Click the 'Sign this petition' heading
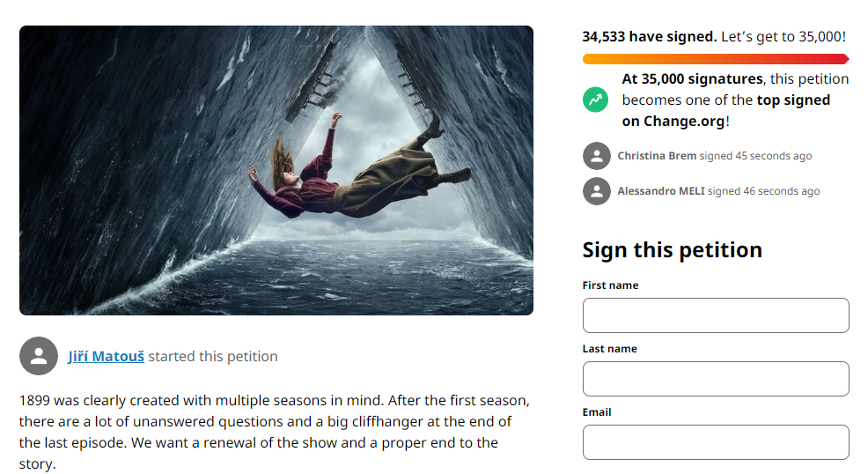The width and height of the screenshot is (868, 474). [x=672, y=250]
